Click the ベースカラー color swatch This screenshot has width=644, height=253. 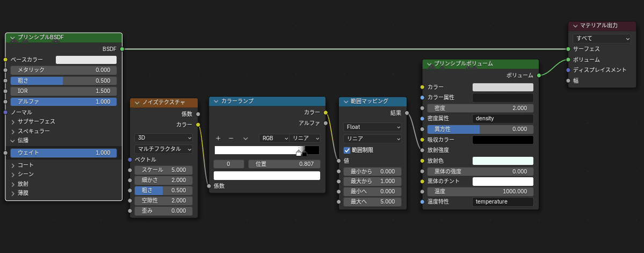pyautogui.click(x=86, y=60)
